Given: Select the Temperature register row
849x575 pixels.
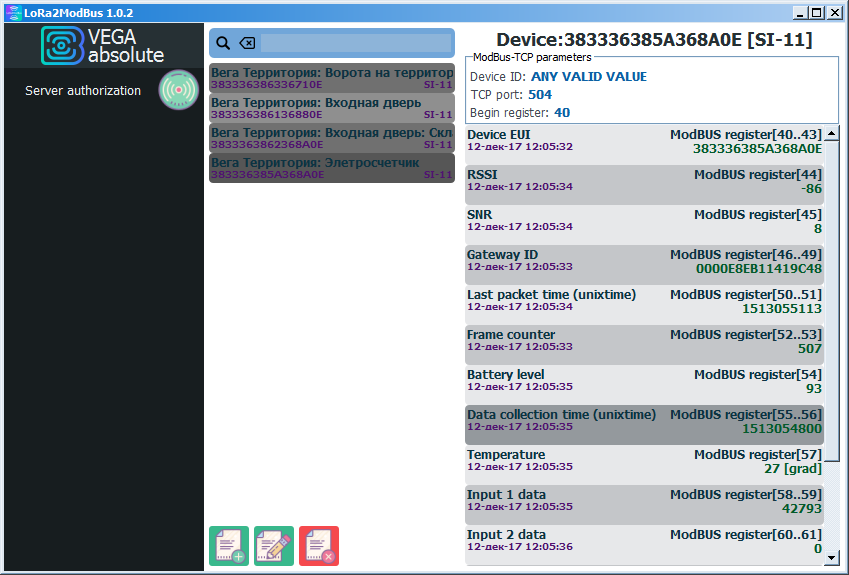Looking at the screenshot, I should tap(644, 461).
